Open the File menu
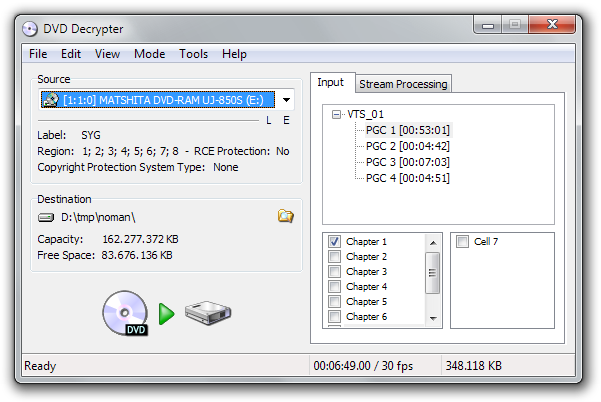601x402 pixels. (x=38, y=54)
